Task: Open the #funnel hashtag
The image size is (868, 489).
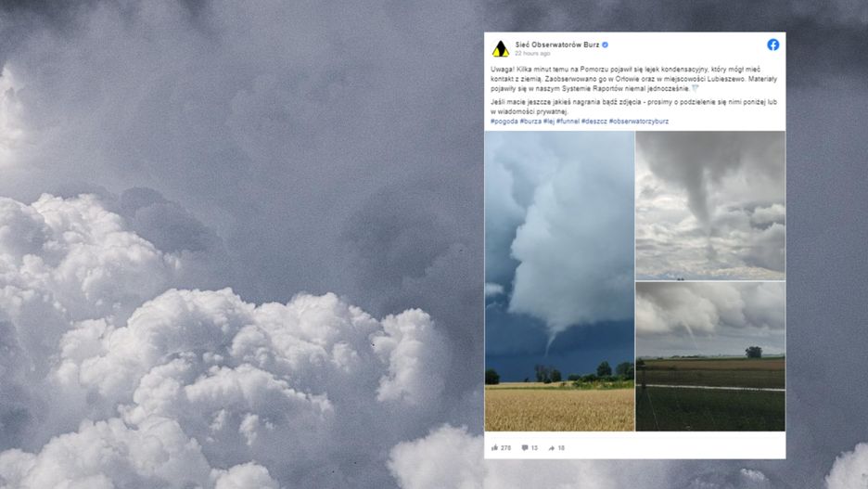Action: (x=568, y=122)
